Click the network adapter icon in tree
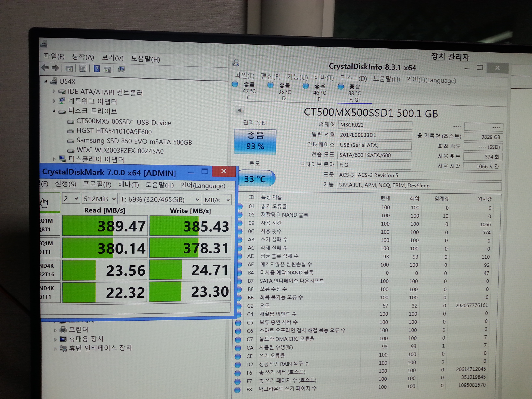Image resolution: width=532 pixels, height=399 pixels. (62, 101)
